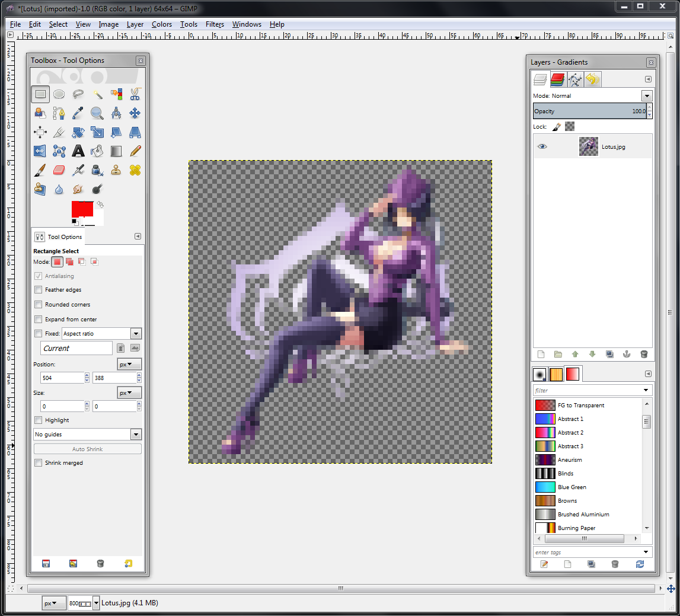
Task: Open the gradients filter dropdown
Action: click(x=646, y=391)
